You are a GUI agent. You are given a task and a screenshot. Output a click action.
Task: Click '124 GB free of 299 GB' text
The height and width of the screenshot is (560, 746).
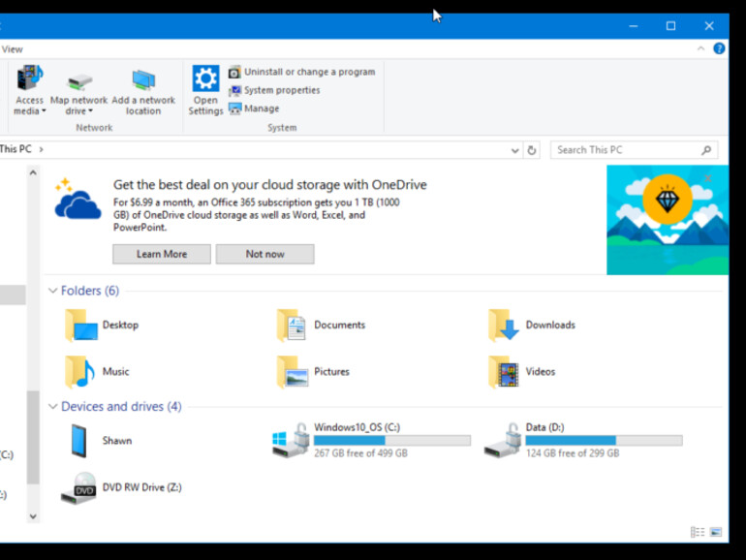(573, 453)
